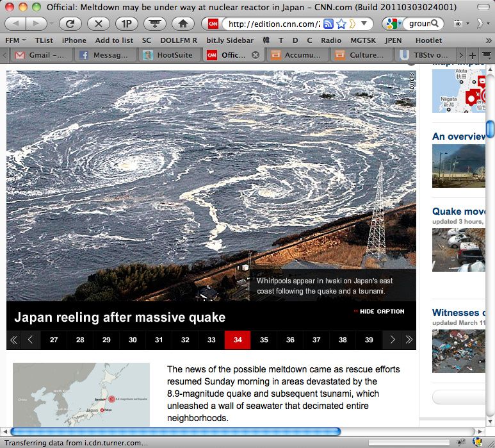Image resolution: width=495 pixels, height=448 pixels.
Task: Stop loading with the X toolbar button
Action: pos(98,24)
